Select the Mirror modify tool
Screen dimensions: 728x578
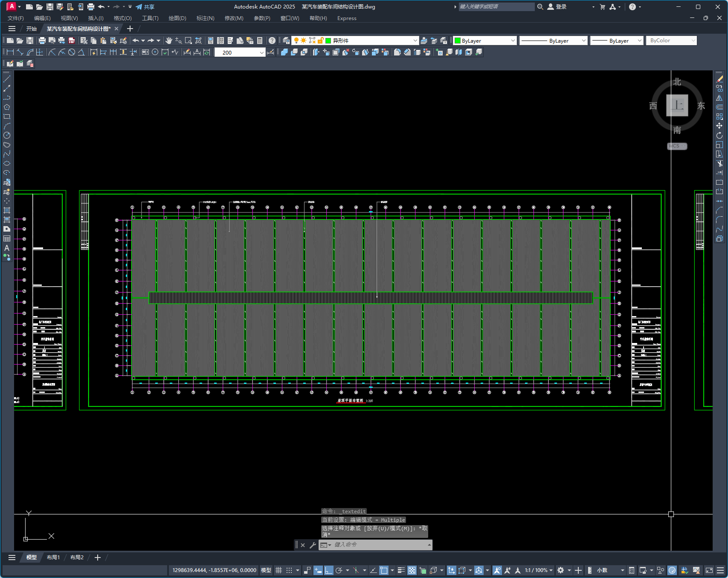click(719, 98)
